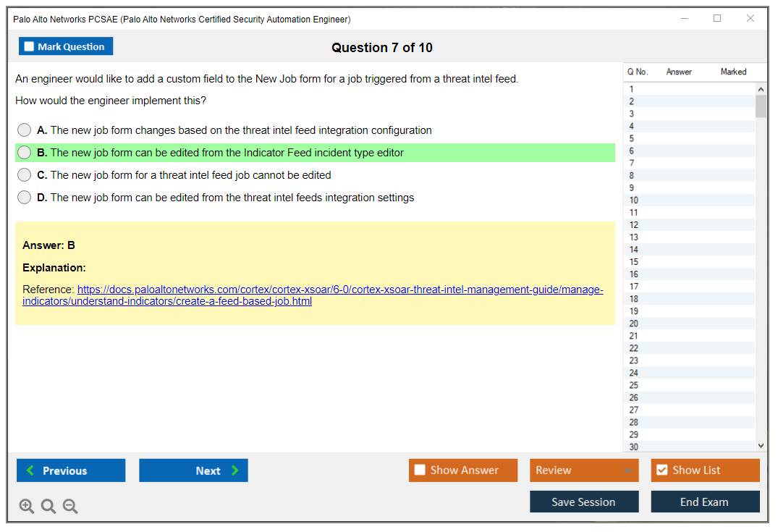Select answer option B radio button
The height and width of the screenshot is (532, 778).
(x=25, y=153)
